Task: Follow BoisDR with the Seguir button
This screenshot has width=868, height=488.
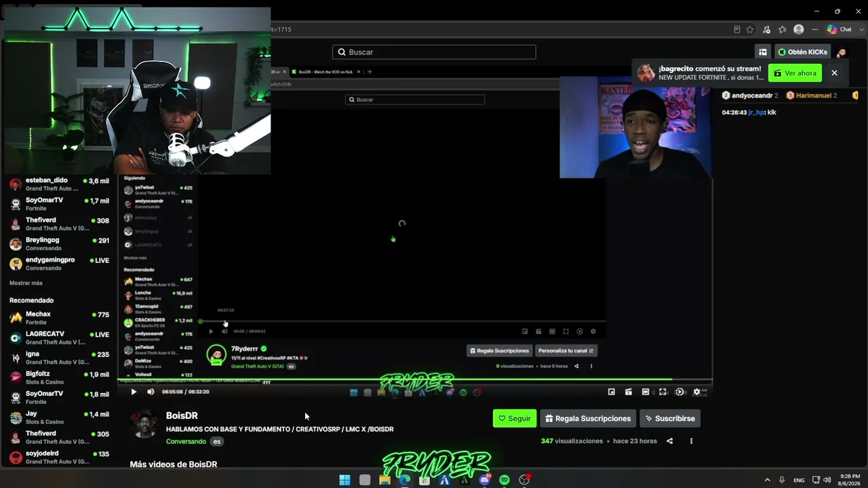Action: click(515, 418)
